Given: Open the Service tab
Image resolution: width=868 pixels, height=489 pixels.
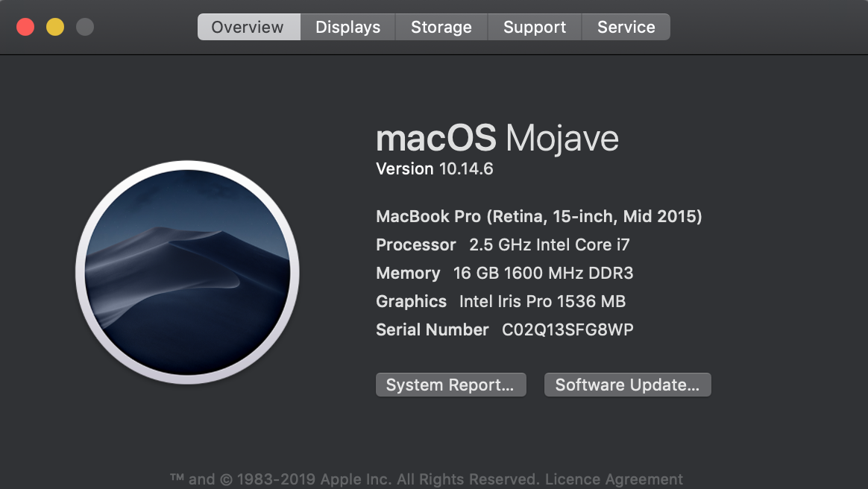Looking at the screenshot, I should (x=626, y=27).
